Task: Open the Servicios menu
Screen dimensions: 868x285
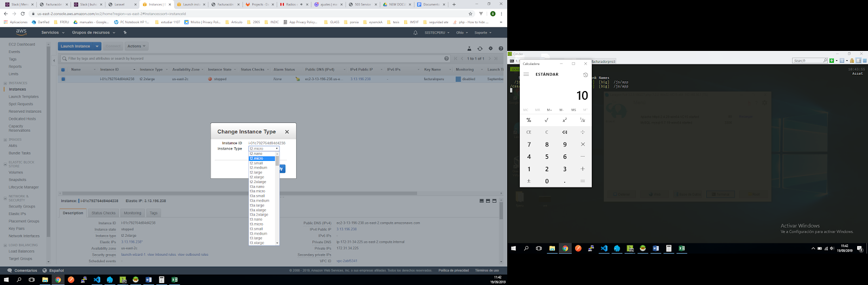Action: click(52, 33)
